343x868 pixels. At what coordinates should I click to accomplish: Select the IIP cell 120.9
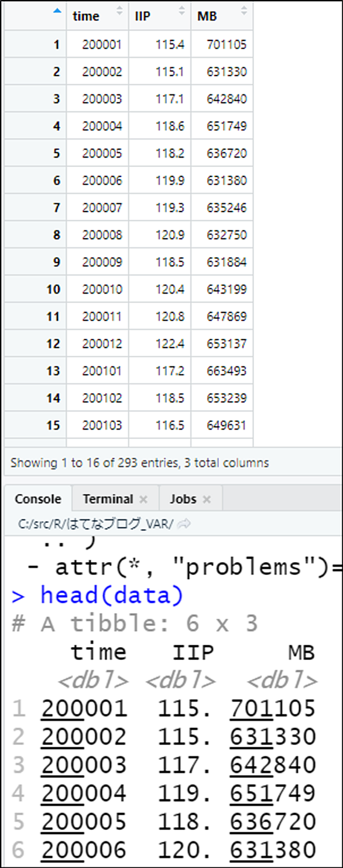[170, 234]
